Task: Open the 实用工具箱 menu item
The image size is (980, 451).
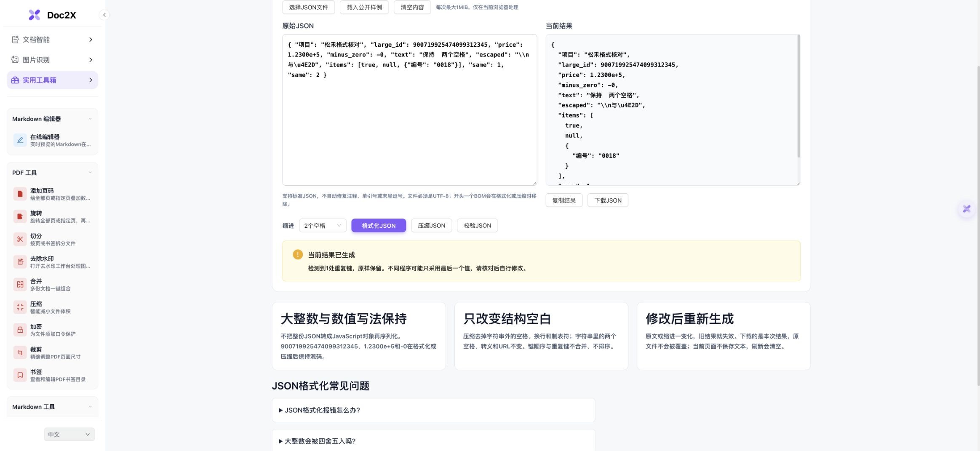Action: 52,80
